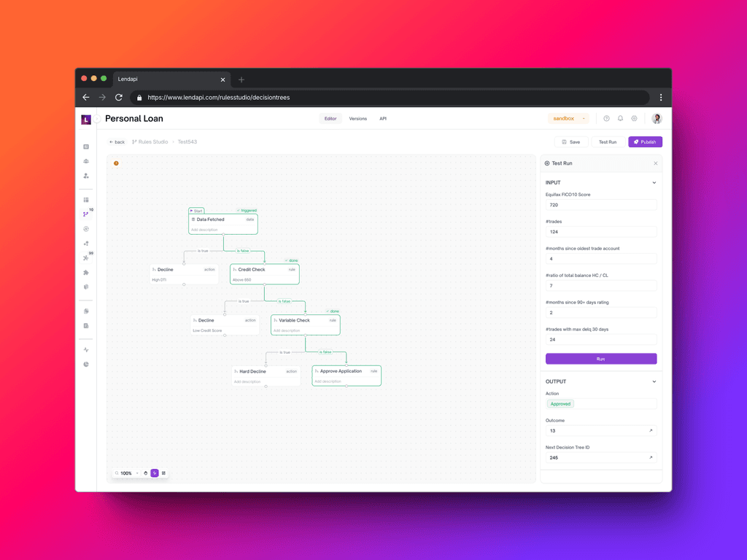Select the hand pan tool
This screenshot has height=560, width=747.
pos(146,472)
